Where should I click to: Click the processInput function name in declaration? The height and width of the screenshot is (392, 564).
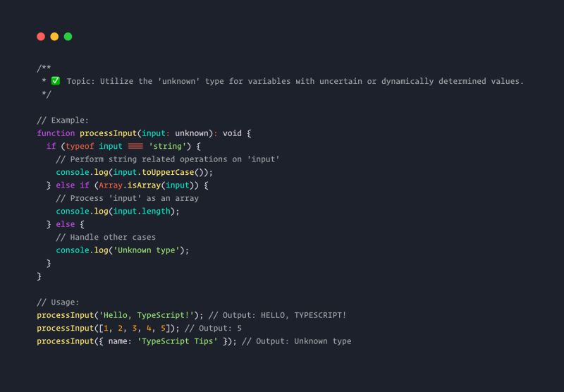(x=109, y=133)
